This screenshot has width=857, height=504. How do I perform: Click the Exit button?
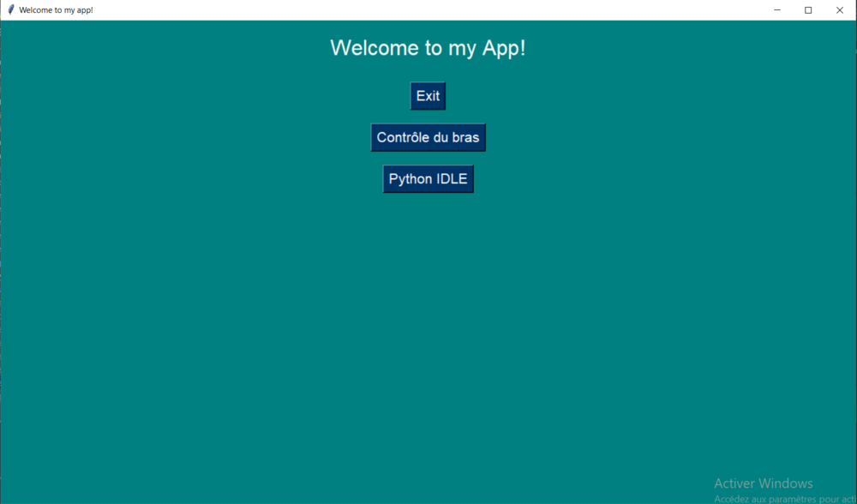coord(428,96)
